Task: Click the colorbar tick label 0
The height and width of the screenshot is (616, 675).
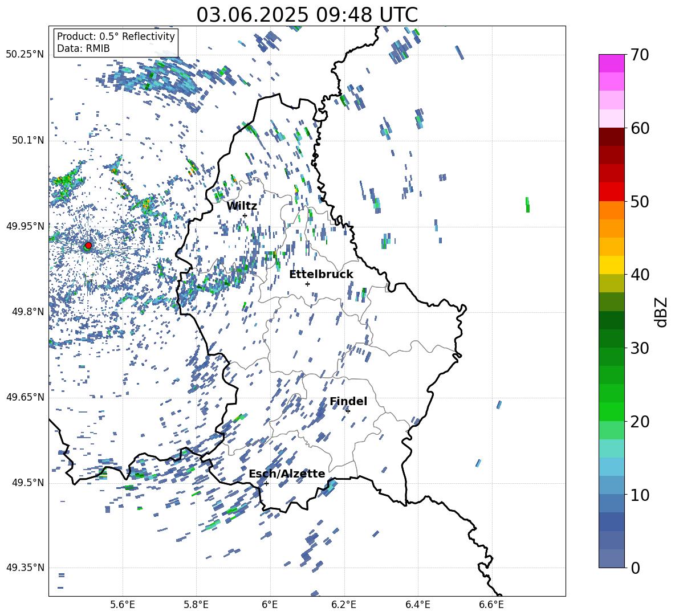Action: click(x=636, y=568)
